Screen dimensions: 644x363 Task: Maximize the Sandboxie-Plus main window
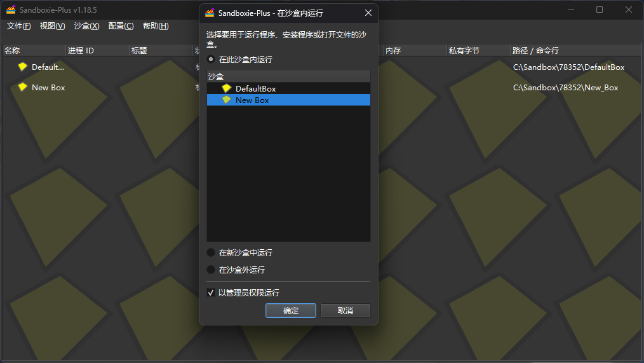pos(600,10)
